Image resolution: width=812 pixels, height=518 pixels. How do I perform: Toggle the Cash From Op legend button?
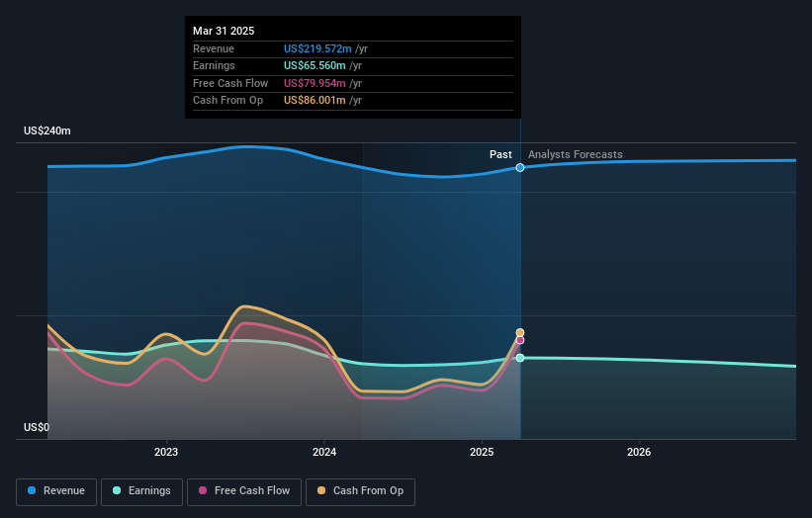tap(360, 491)
